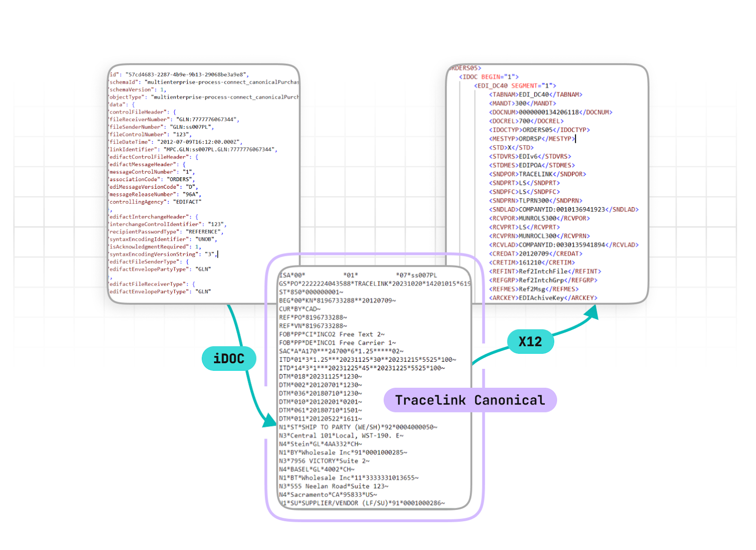Select the ITD*01*3*1.25 segment line

pos(368,360)
